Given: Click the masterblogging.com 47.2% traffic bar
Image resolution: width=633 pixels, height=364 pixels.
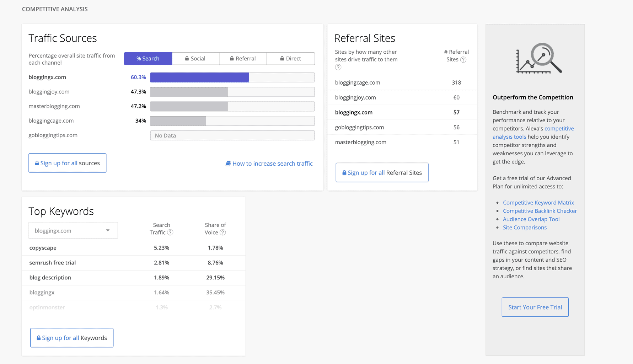Looking at the screenshot, I should 232,106.
